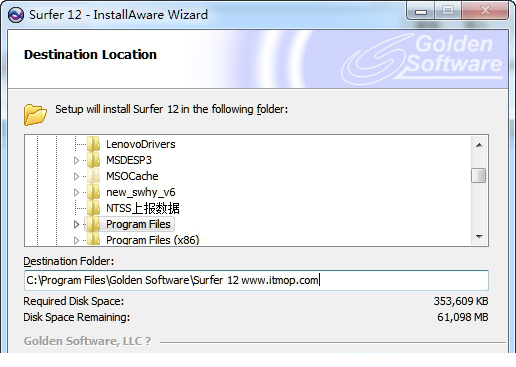Click the Required Disk Space value 353,609 KB
Image resolution: width=516 pixels, height=367 pixels.
click(461, 301)
